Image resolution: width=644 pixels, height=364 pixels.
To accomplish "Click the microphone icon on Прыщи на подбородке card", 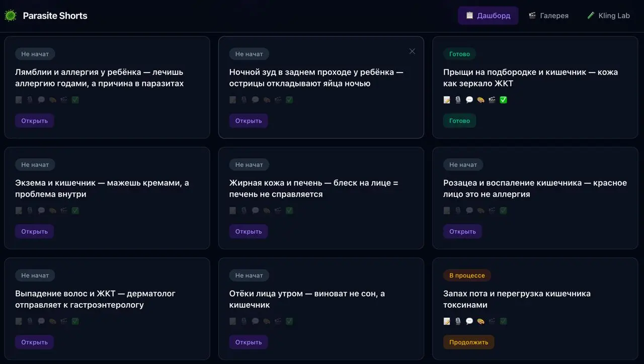I will pos(458,100).
